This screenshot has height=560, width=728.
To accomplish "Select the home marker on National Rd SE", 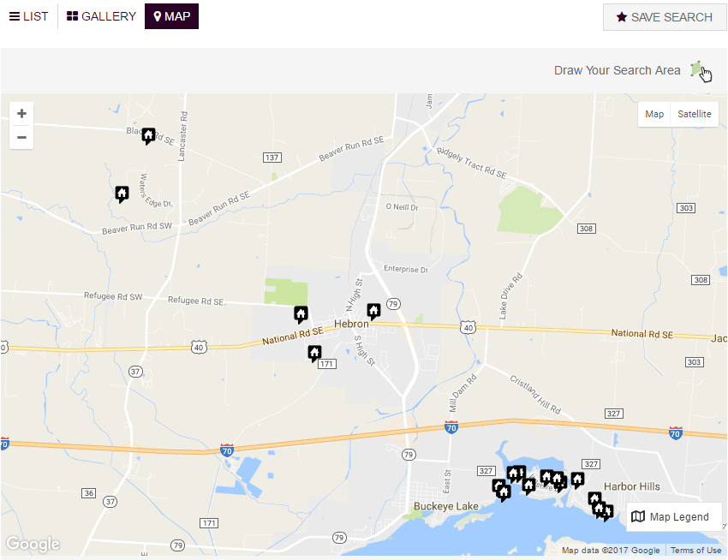I will (x=301, y=313).
